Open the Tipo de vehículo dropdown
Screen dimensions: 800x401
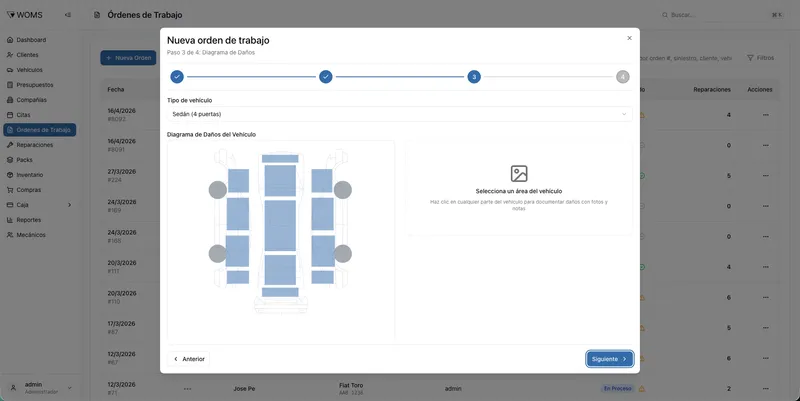click(399, 114)
